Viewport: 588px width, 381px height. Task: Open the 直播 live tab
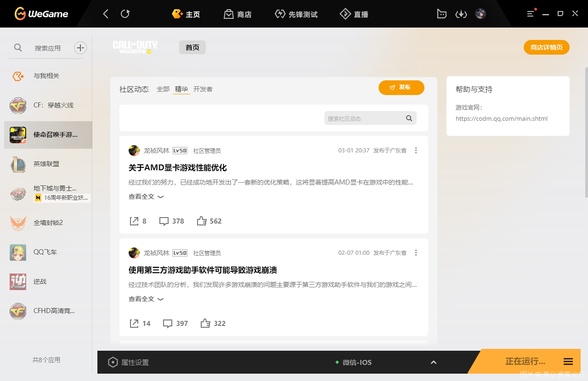pyautogui.click(x=354, y=14)
